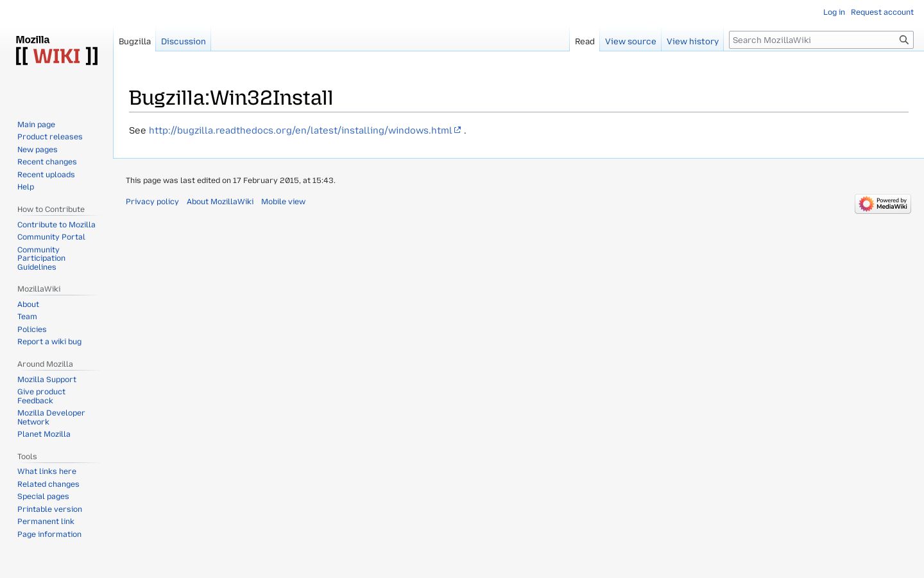The width and height of the screenshot is (924, 578).
Task: Switch to the Discussion tab
Action: click(x=184, y=41)
